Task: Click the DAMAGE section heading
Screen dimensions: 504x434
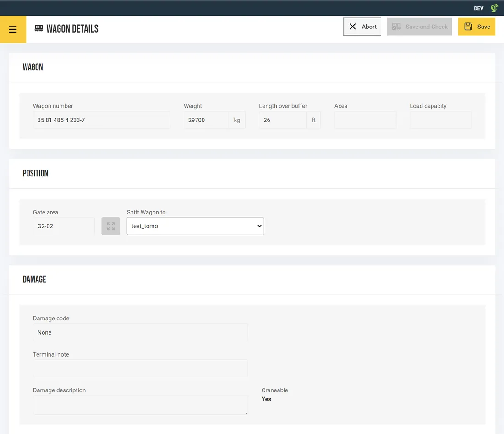Action: pyautogui.click(x=34, y=280)
